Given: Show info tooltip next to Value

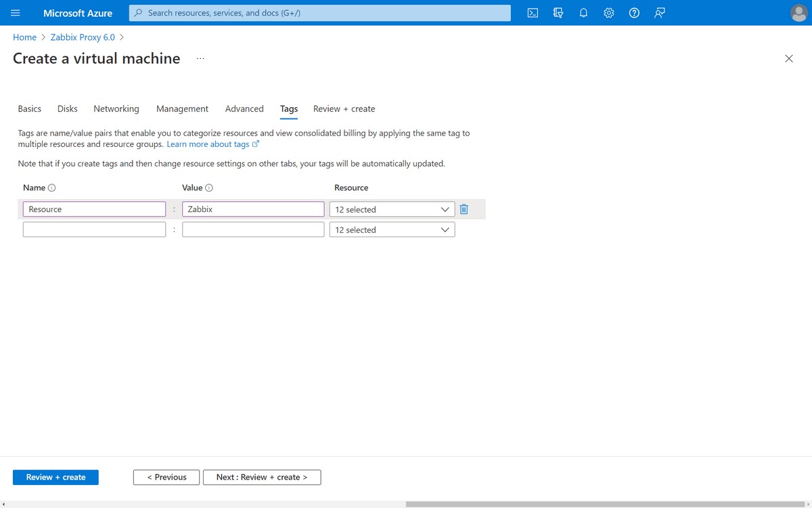Looking at the screenshot, I should click(209, 188).
